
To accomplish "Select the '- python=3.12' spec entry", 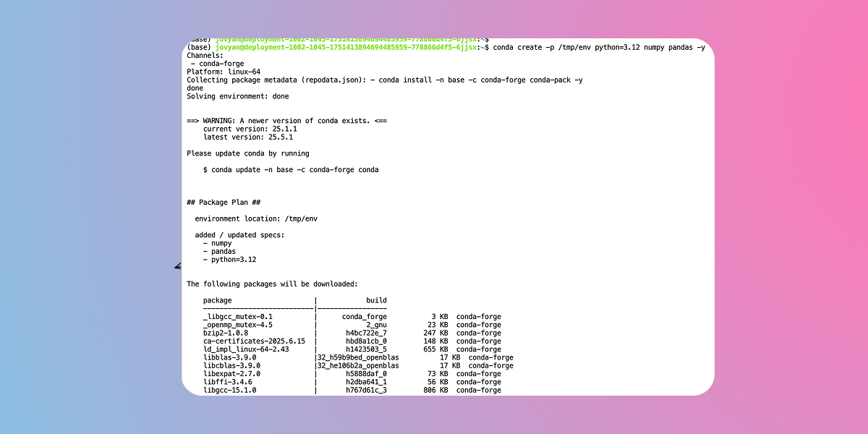I will tap(230, 260).
